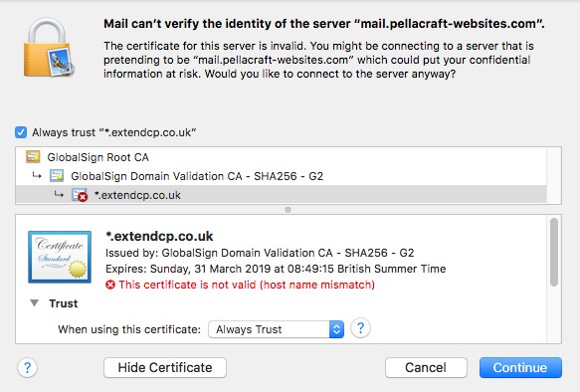
Task: Click the 'Mail can't verify the identity' heading
Action: pyautogui.click(x=324, y=24)
